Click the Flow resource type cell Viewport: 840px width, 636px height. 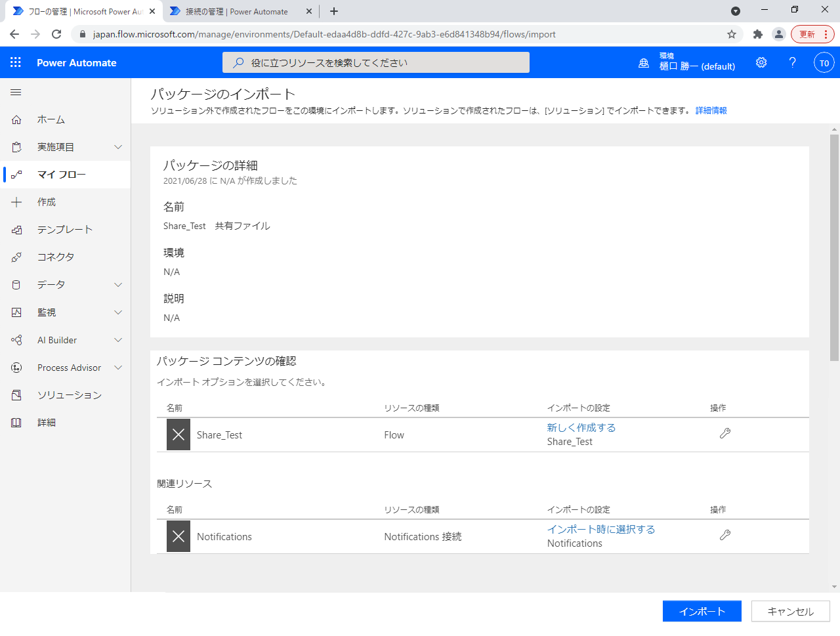coord(394,435)
